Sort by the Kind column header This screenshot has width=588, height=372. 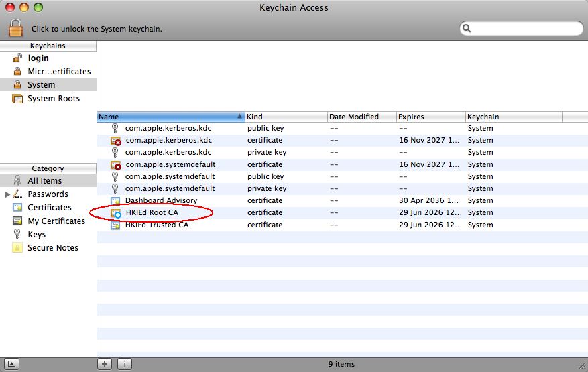pos(286,117)
